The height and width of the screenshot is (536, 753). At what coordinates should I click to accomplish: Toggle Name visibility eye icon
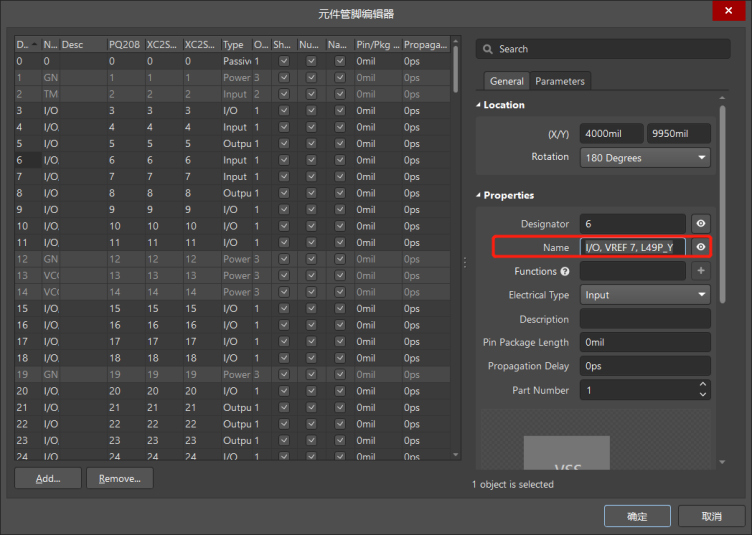click(701, 247)
